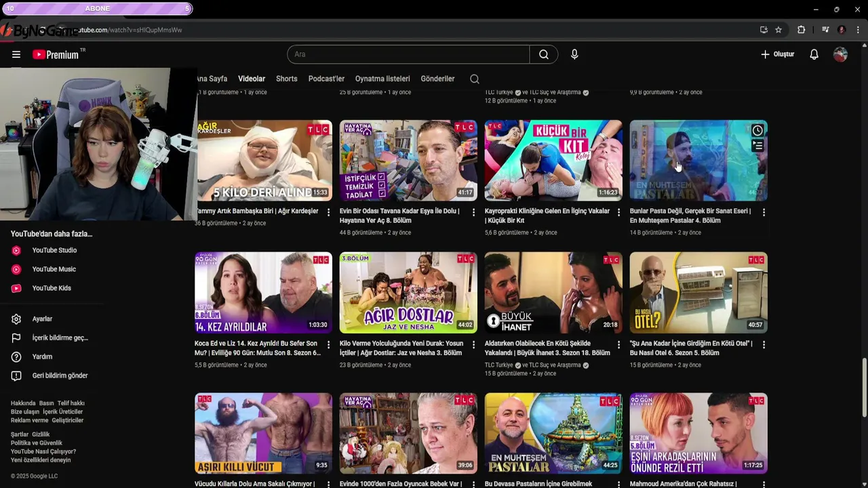Open the browser media control icon

pos(825,30)
